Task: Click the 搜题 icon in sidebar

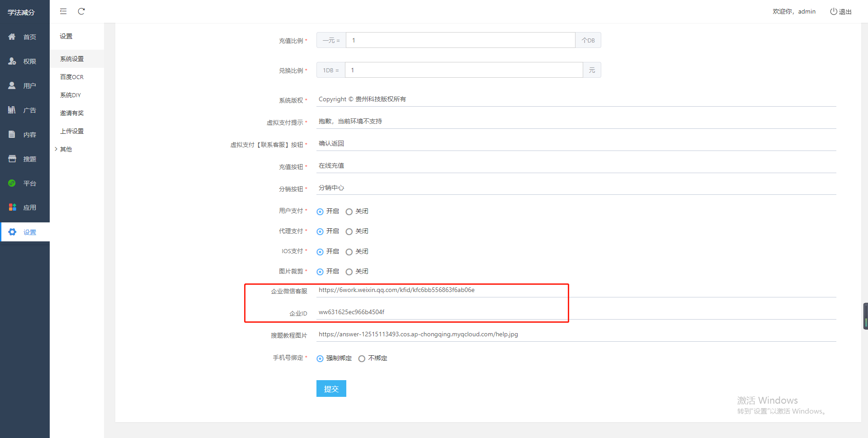Action: click(12, 159)
